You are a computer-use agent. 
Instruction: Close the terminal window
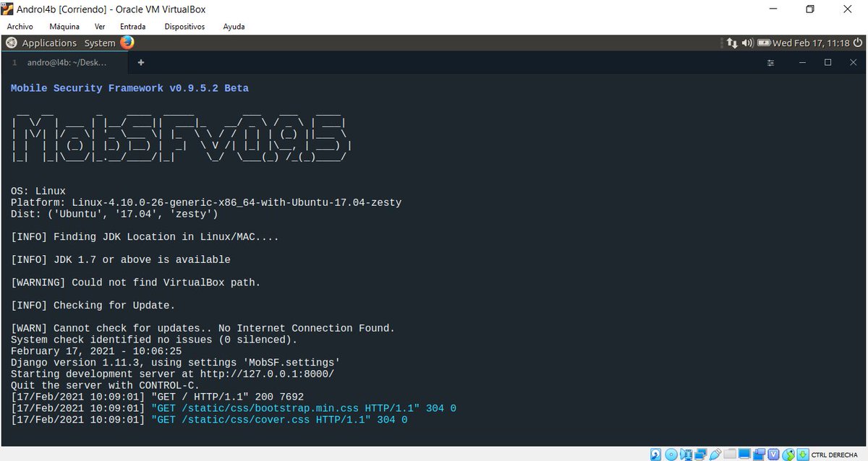click(854, 63)
